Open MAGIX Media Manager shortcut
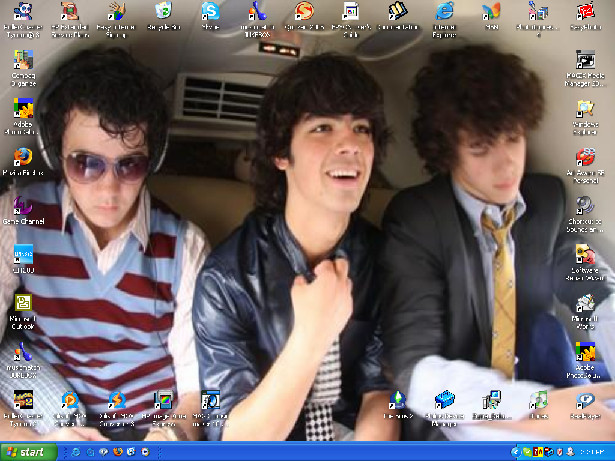 (x=585, y=60)
